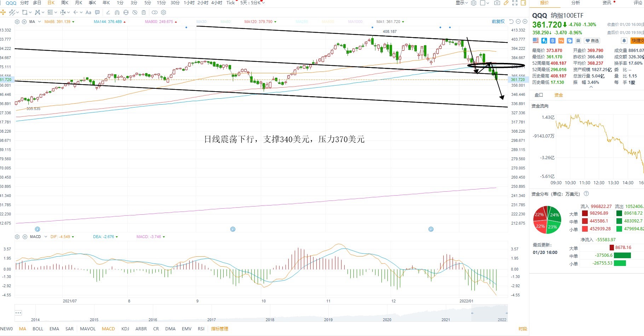Zoom in chart with plus icon

click(x=525, y=22)
